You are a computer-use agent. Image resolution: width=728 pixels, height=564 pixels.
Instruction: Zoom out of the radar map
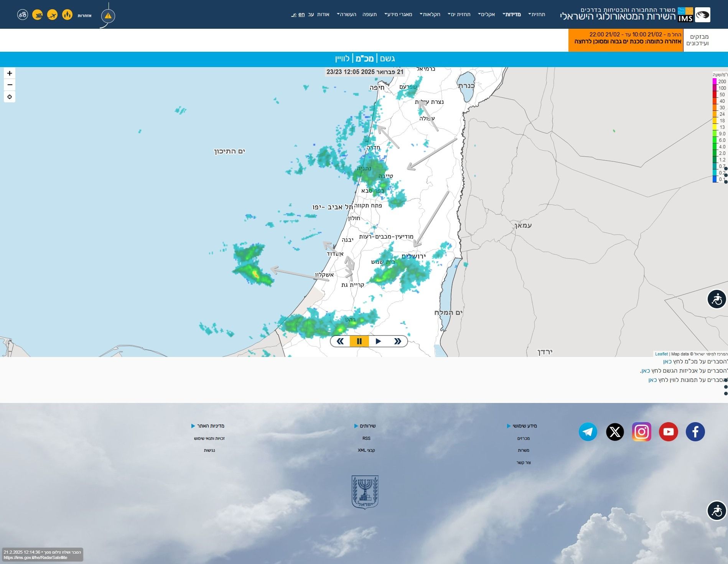point(10,85)
